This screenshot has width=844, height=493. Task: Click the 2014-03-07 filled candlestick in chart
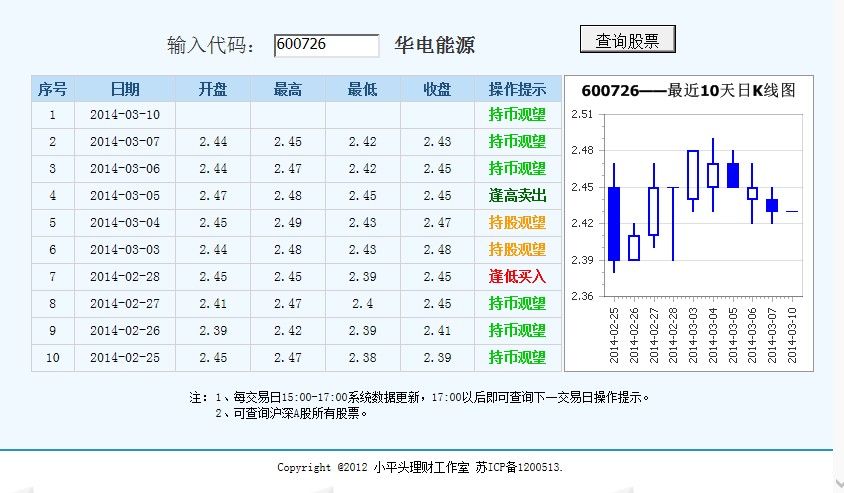point(772,206)
